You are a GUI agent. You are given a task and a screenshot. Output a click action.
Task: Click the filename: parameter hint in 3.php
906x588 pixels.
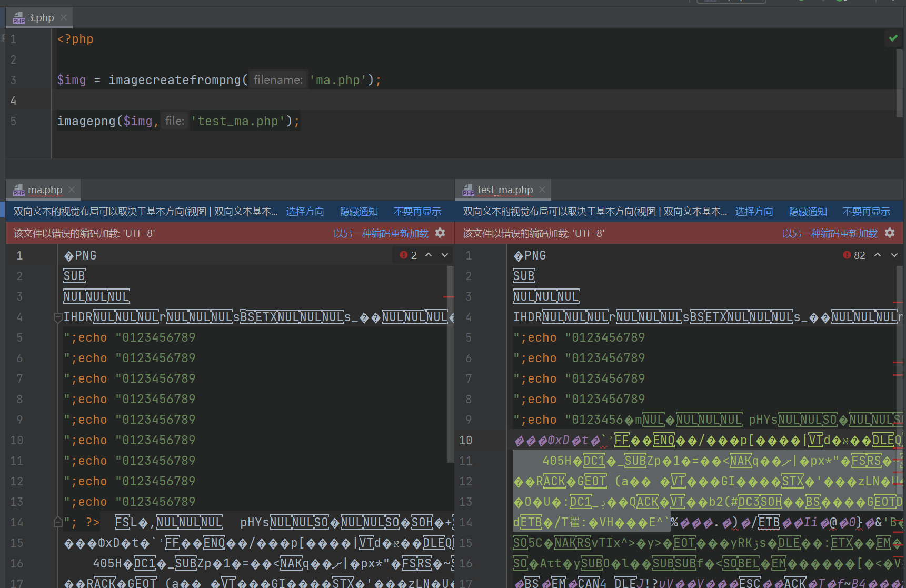(278, 80)
